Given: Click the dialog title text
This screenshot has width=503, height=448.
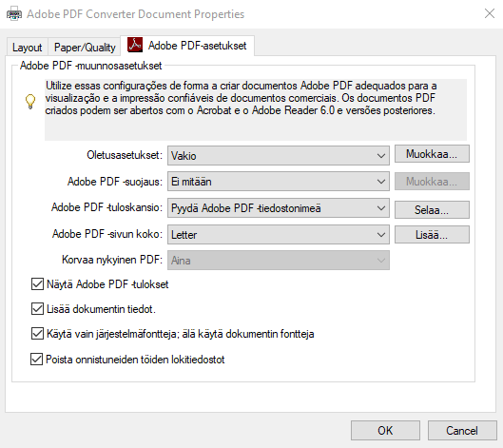Looking at the screenshot, I should [135, 14].
